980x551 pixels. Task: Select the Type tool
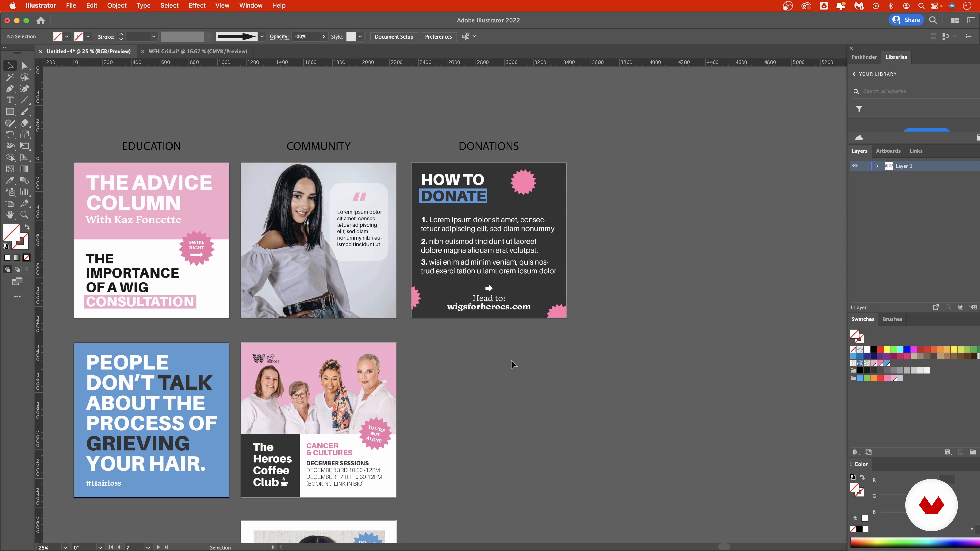pyautogui.click(x=10, y=100)
